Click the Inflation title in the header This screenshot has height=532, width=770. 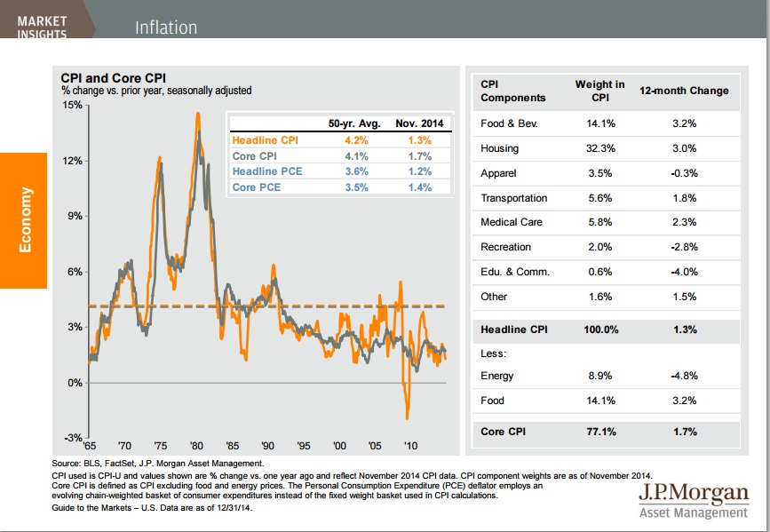pyautogui.click(x=166, y=27)
